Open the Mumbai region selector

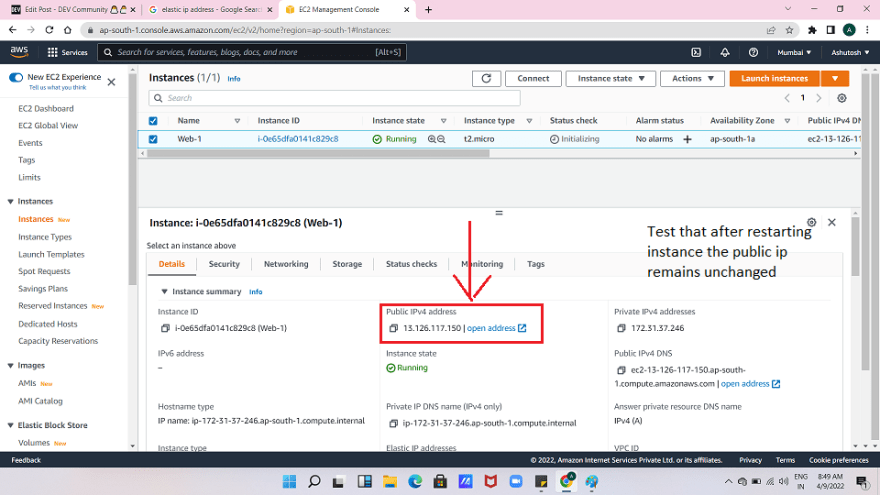pos(794,52)
